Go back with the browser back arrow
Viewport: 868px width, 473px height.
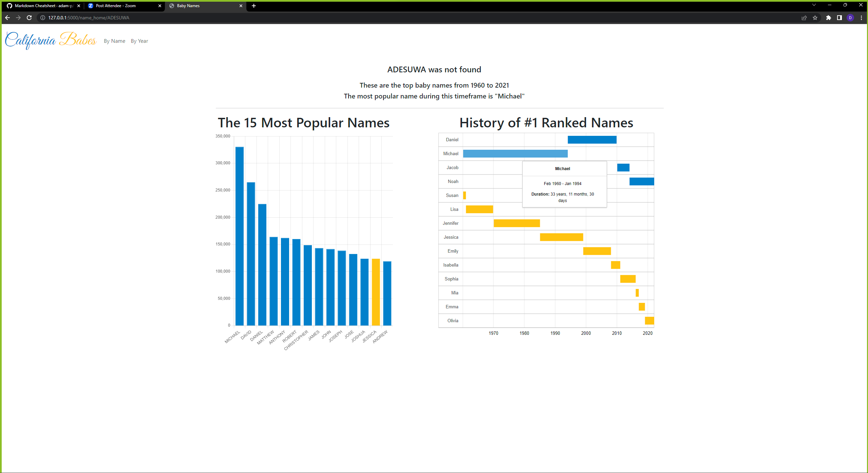(x=7, y=18)
